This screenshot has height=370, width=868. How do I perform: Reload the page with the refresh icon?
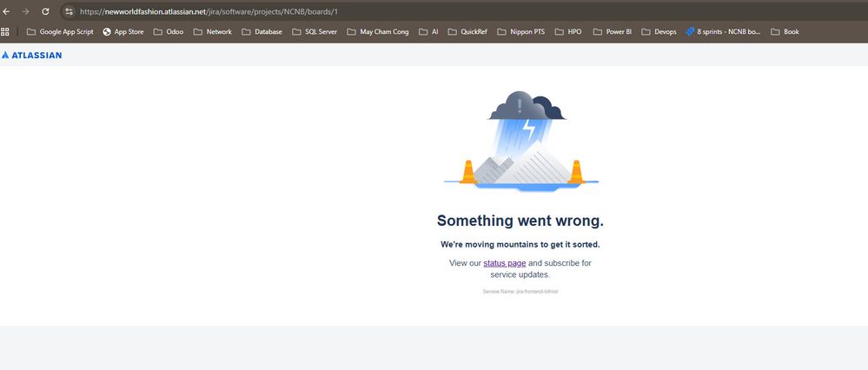click(45, 11)
